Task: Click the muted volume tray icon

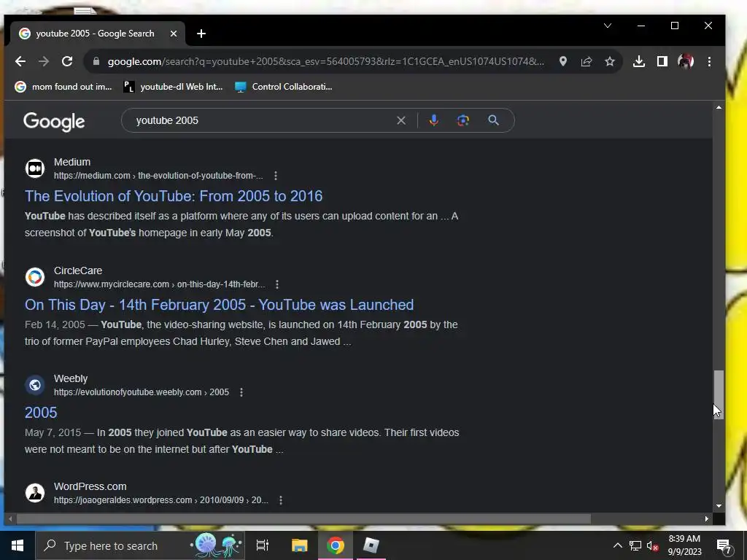Action: click(x=653, y=545)
